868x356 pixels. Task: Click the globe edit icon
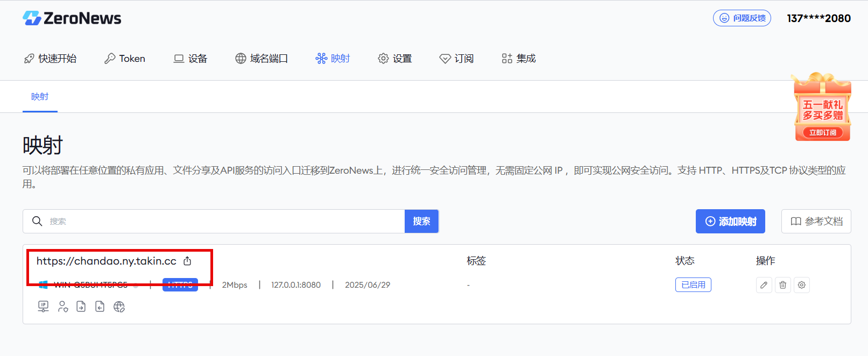pos(119,307)
